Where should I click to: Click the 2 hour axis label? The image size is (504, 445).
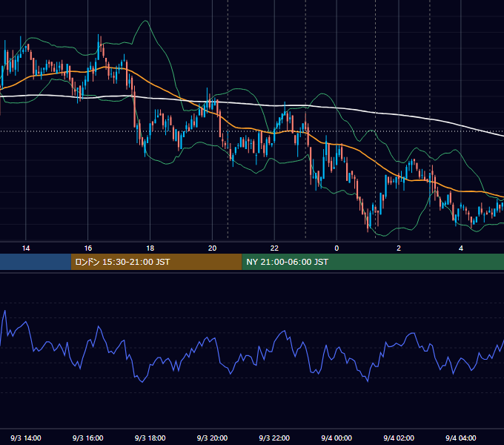pyautogui.click(x=399, y=248)
